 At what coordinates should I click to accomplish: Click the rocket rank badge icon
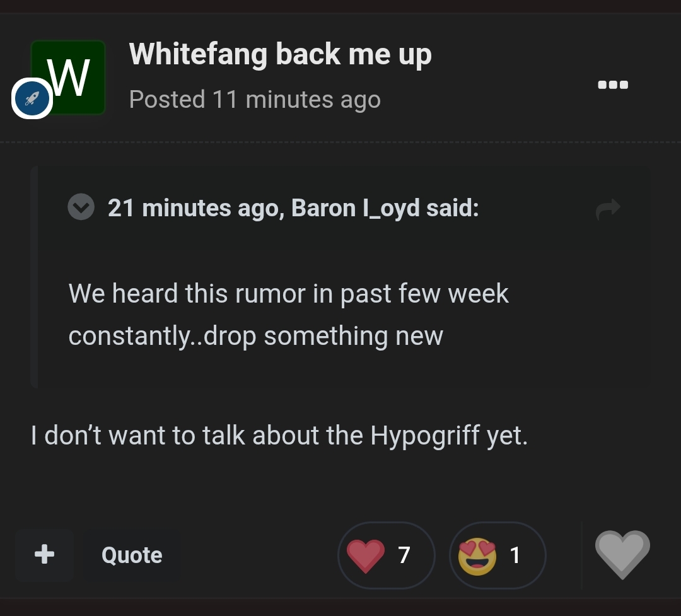click(x=32, y=98)
